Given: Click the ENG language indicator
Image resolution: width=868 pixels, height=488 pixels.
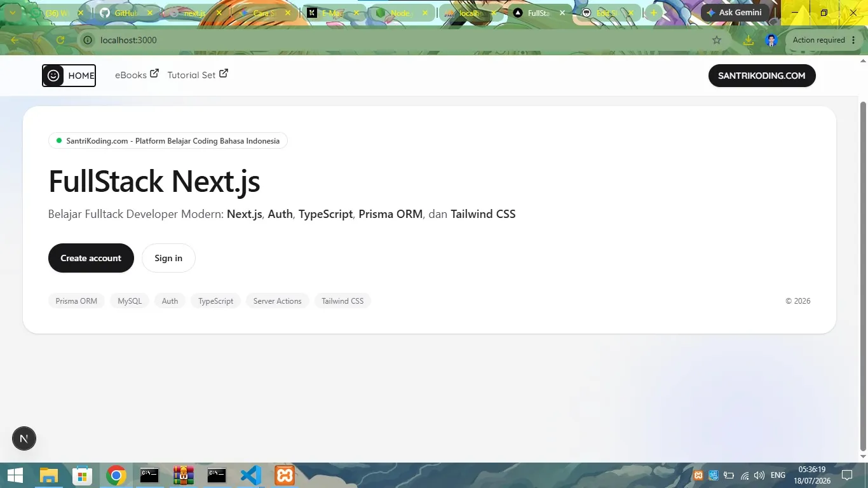Looking at the screenshot, I should click(778, 475).
